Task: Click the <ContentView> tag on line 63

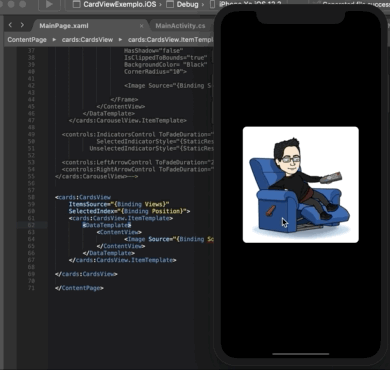Action: (x=119, y=232)
